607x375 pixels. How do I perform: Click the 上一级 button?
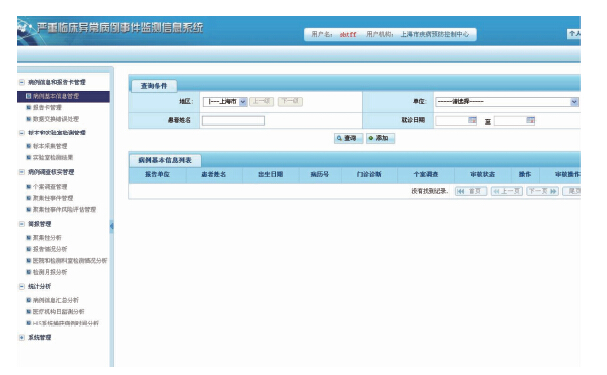pos(261,101)
